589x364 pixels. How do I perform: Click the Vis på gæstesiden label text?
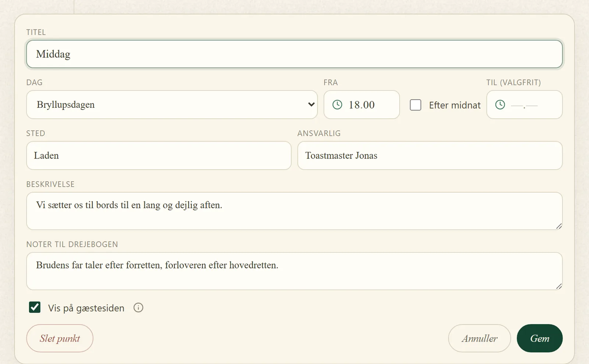[86, 308]
